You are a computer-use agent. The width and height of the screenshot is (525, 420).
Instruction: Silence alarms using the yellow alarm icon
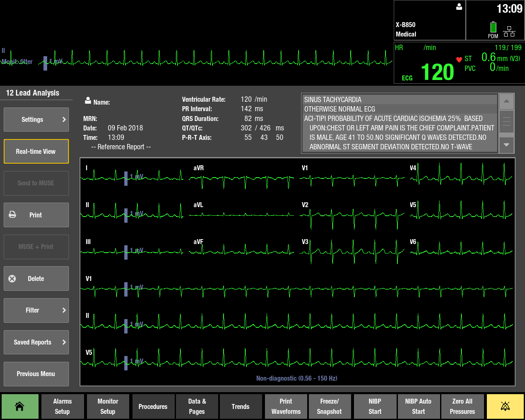pos(505,406)
